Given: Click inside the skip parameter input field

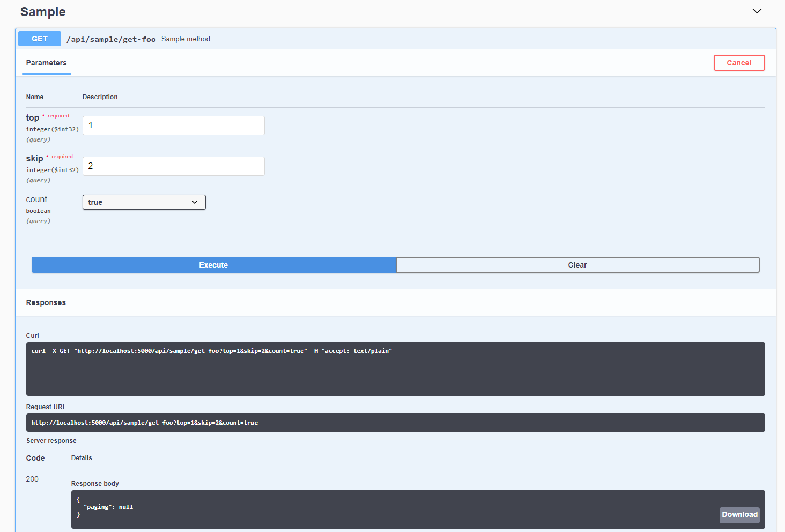Looking at the screenshot, I should tap(173, 166).
